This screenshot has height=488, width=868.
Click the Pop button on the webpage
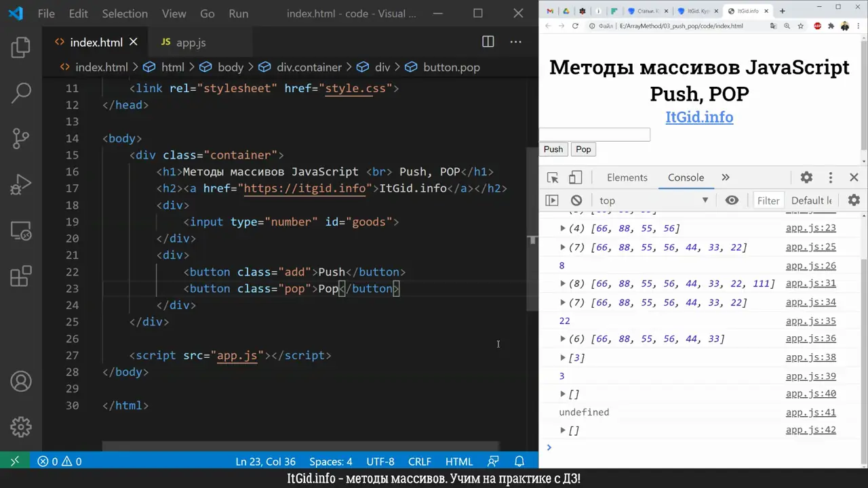583,149
